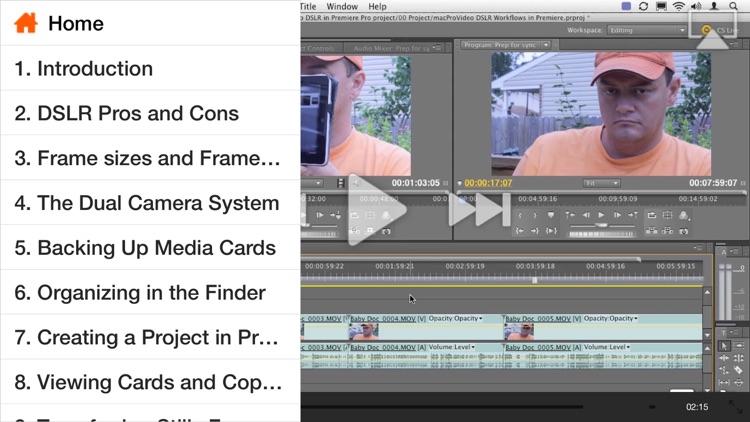Image resolution: width=750 pixels, height=422 pixels.
Task: Open Program monitor sequence dropdown arrow
Action: [x=545, y=45]
